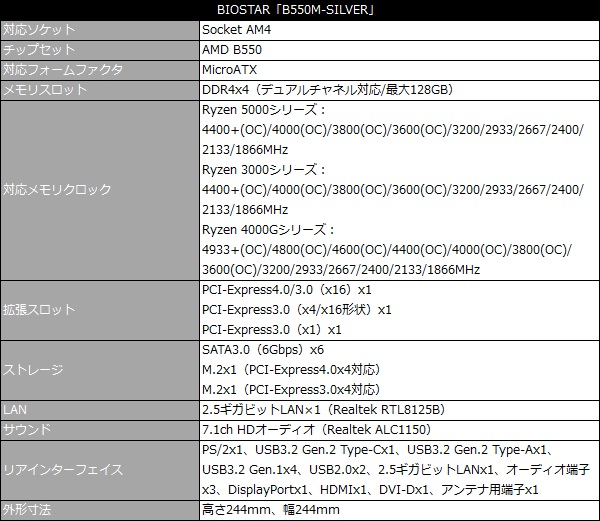Select the LAN label cell

[100, 410]
